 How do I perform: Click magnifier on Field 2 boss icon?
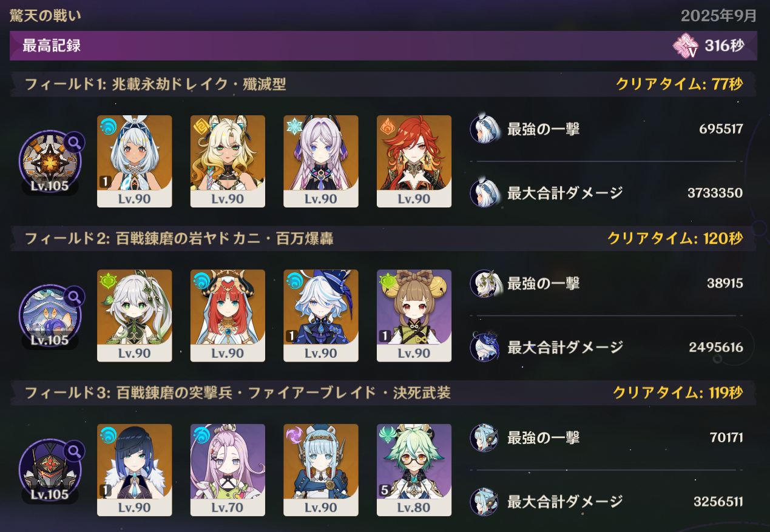(x=74, y=296)
